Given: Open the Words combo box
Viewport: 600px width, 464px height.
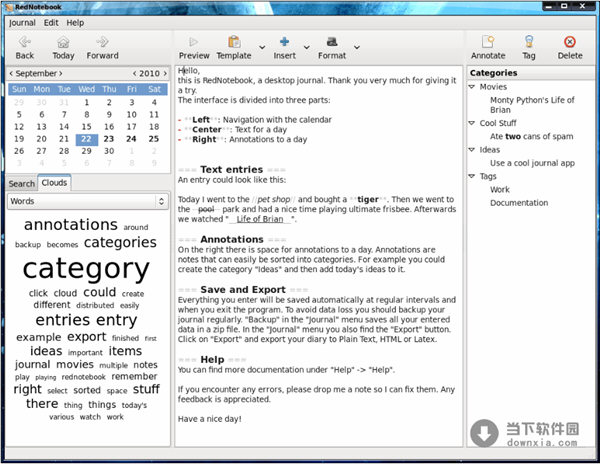Looking at the screenshot, I should 88,201.
